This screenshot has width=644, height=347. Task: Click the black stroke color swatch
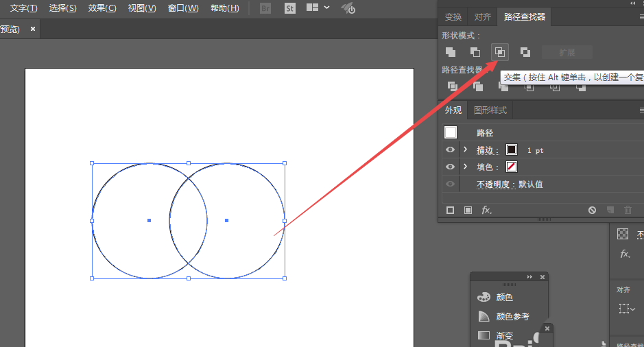coord(512,149)
